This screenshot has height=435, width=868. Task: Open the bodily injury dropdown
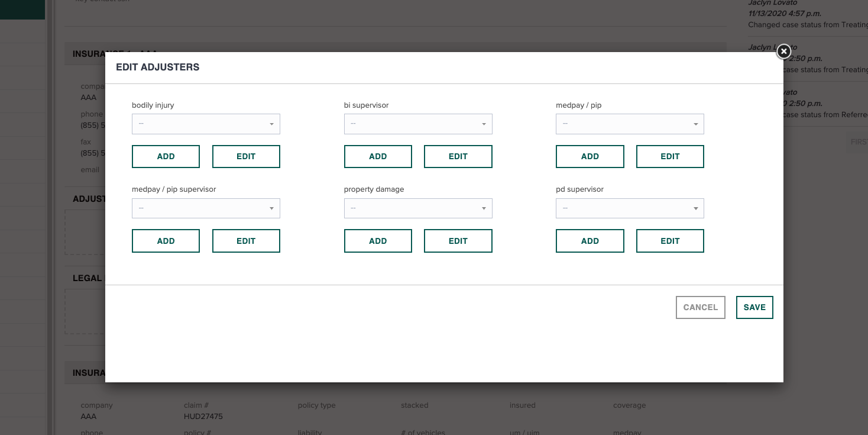(x=206, y=124)
